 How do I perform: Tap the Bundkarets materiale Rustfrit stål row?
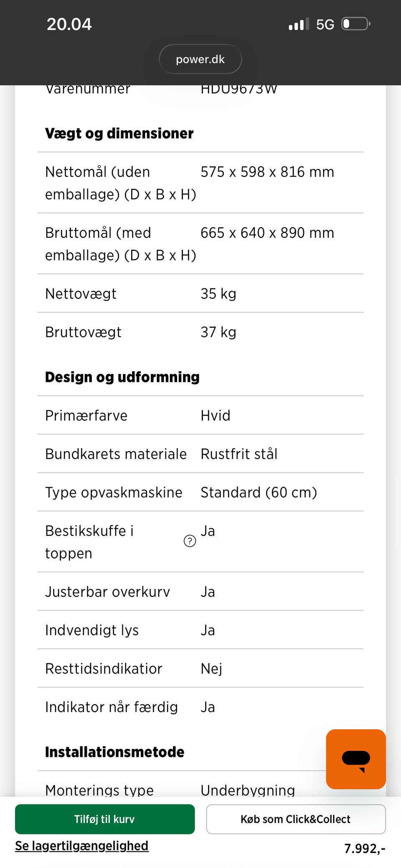pyautogui.click(x=200, y=454)
